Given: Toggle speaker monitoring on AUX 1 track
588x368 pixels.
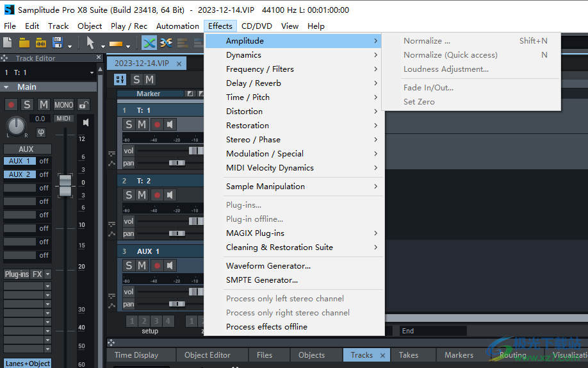Looking at the screenshot, I should click(170, 265).
